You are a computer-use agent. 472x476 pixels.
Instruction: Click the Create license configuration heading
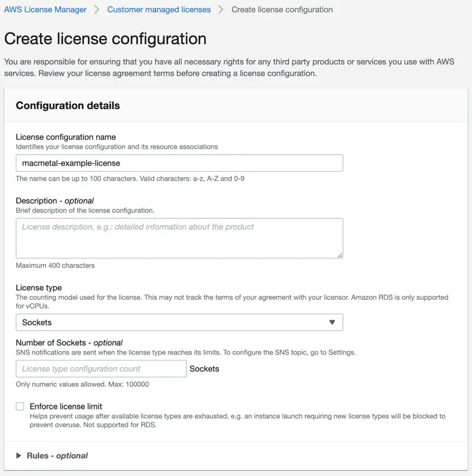pyautogui.click(x=105, y=39)
